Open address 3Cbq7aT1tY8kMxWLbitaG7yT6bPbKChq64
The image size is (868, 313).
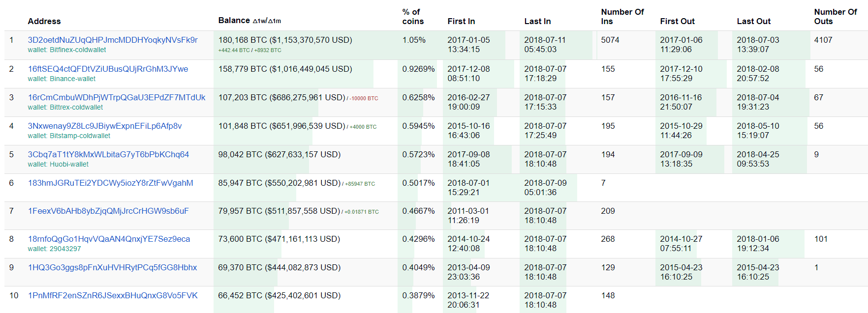click(x=108, y=154)
